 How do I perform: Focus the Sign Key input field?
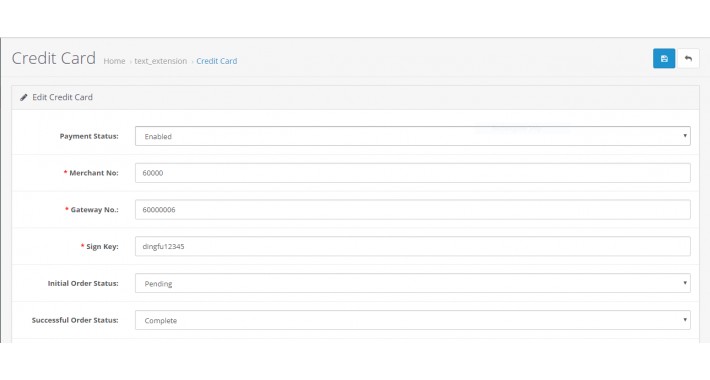point(413,246)
